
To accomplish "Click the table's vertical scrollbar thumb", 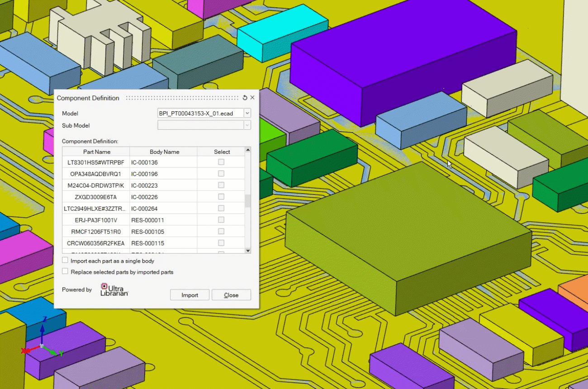I will [247, 201].
